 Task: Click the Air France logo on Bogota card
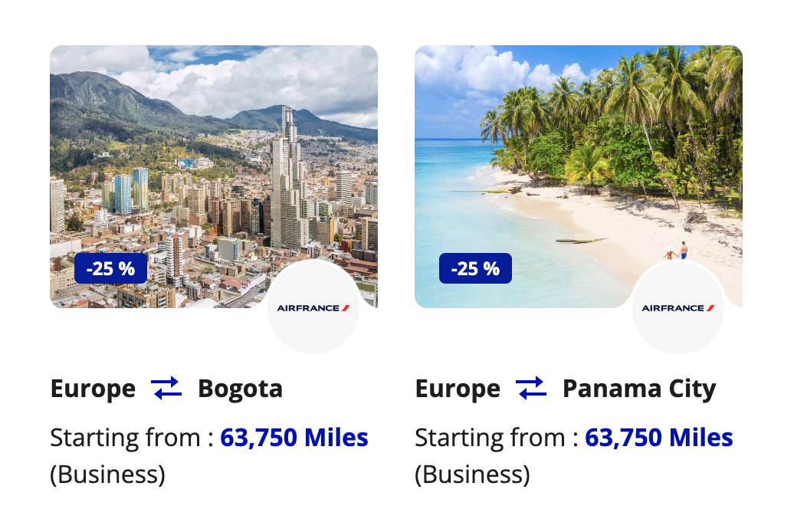[x=313, y=307]
